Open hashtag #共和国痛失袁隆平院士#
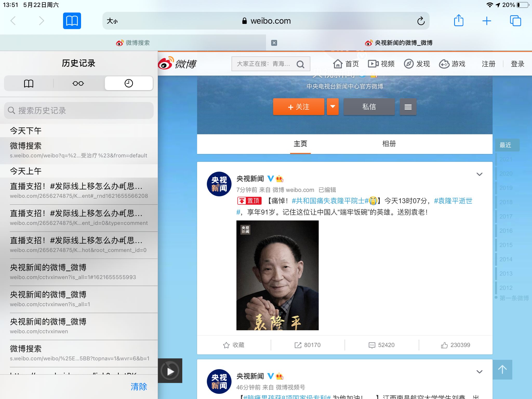The height and width of the screenshot is (399, 532). 330,201
